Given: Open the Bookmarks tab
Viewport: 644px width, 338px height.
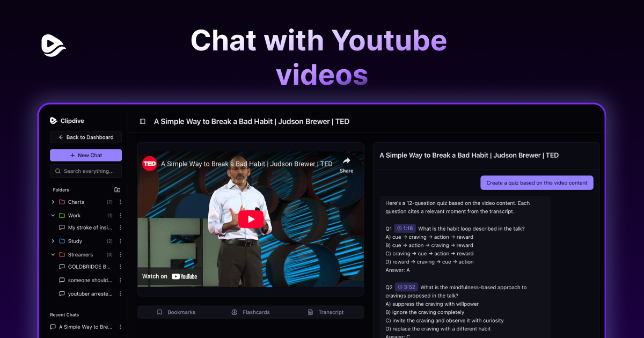Looking at the screenshot, I should tap(175, 312).
